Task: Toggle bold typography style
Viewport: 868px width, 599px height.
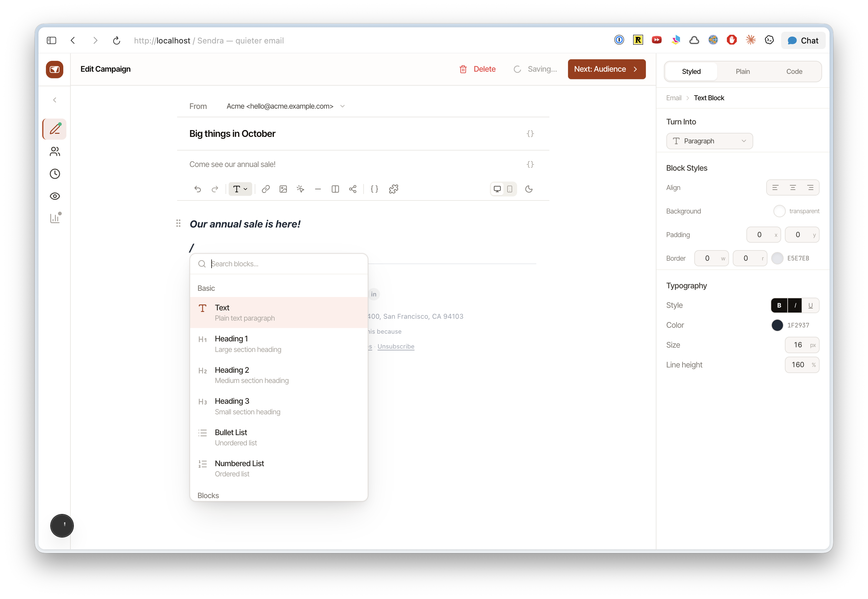Action: [779, 305]
